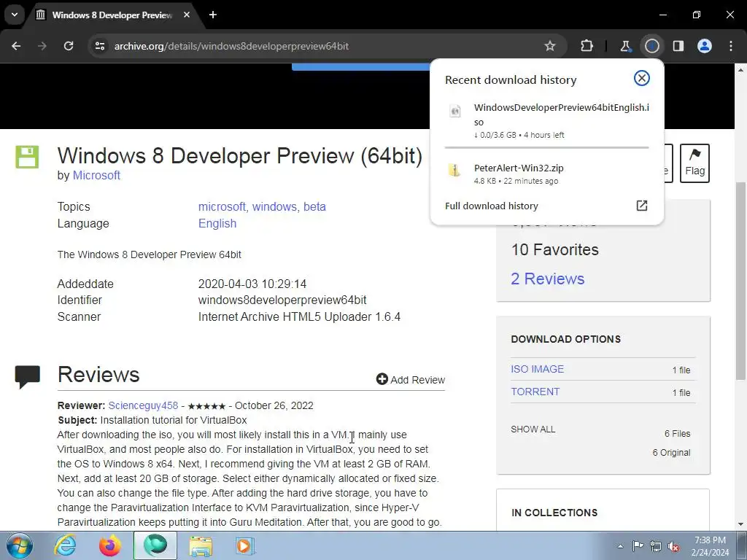
Task: Open reviewer Scienceguy458 profile
Action: pos(143,405)
